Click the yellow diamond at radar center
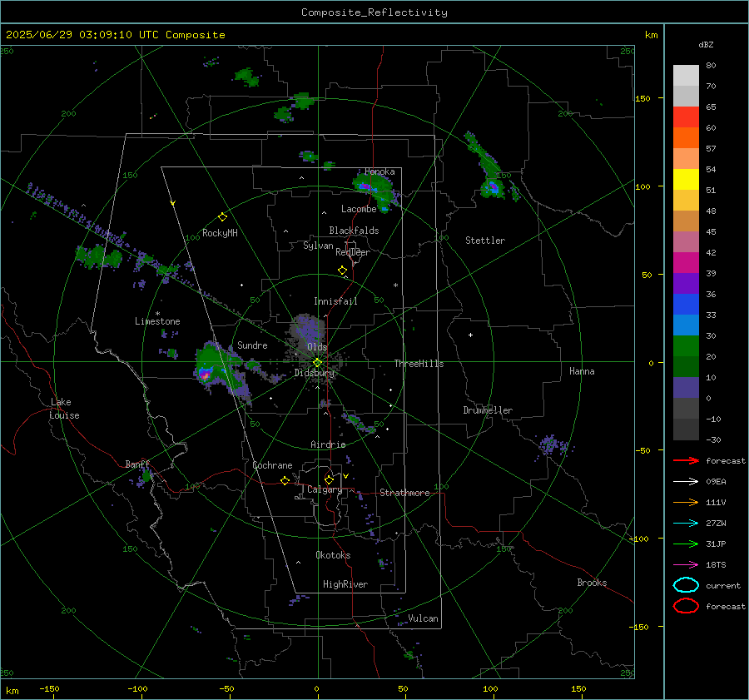 pos(317,363)
